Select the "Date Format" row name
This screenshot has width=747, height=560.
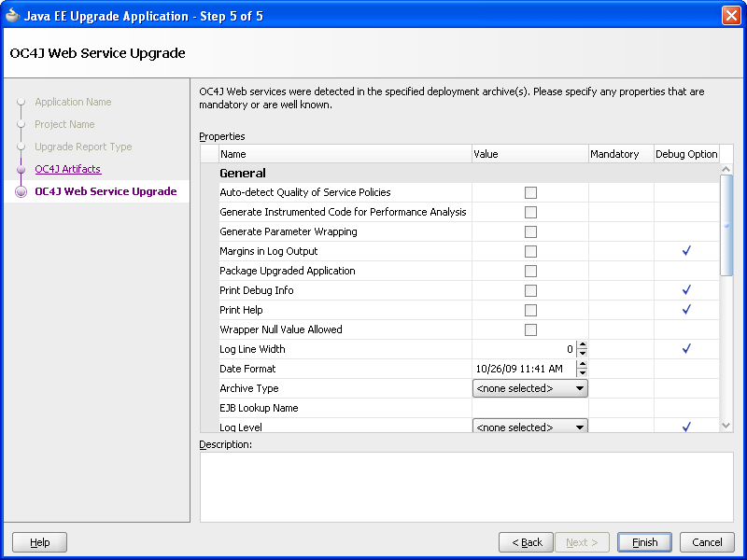tap(247, 369)
